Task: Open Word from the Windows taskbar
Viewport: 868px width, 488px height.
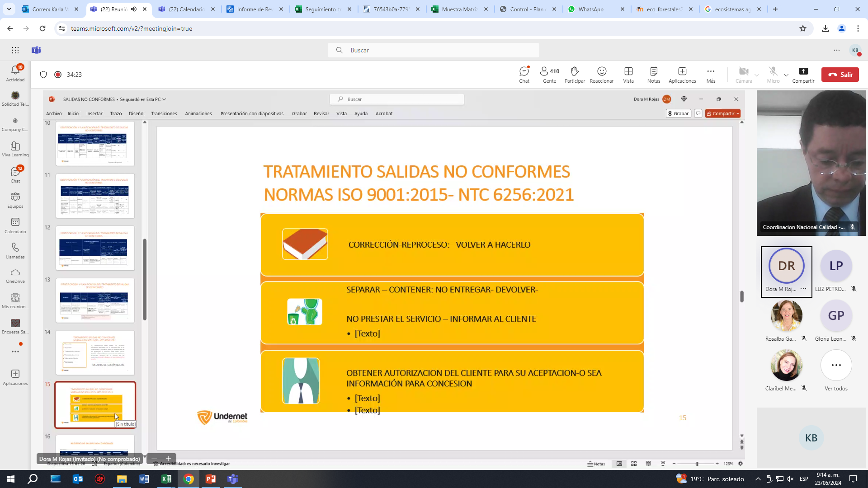Action: (x=144, y=479)
